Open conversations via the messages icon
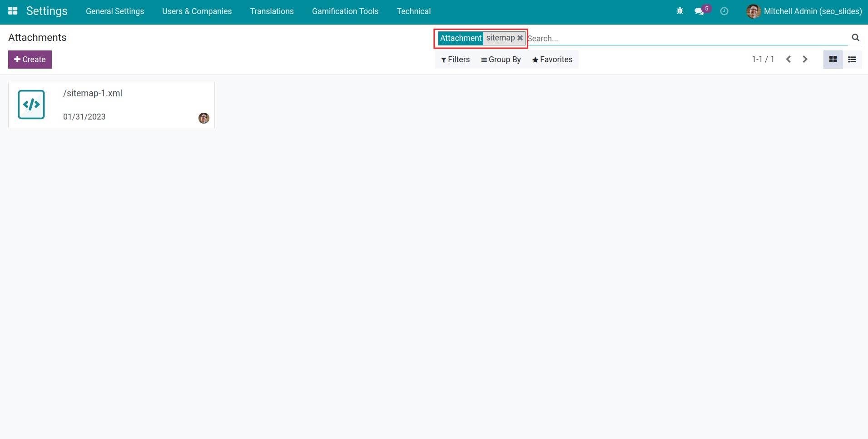 pos(699,11)
